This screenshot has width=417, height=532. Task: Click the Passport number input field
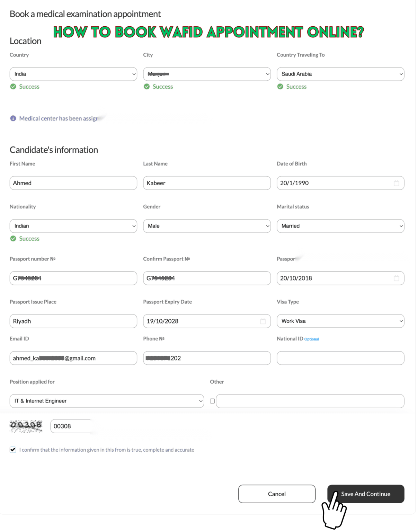[x=73, y=278]
